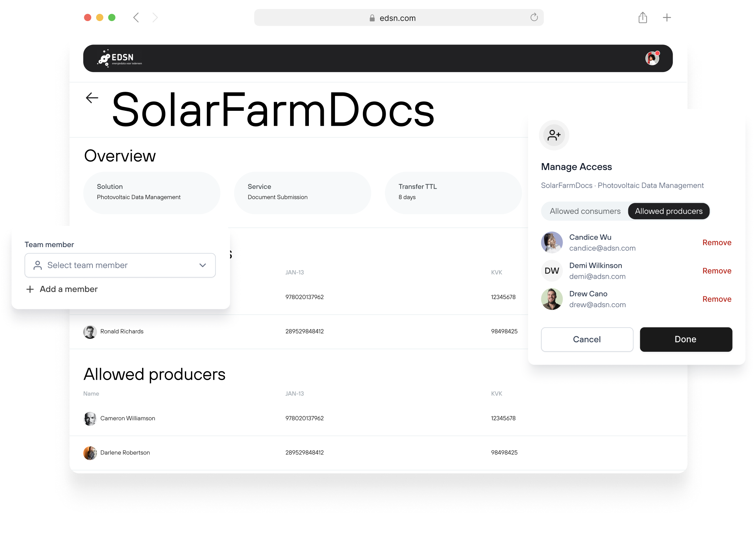756x534 pixels.
Task: Click the browser reload icon
Action: (534, 17)
